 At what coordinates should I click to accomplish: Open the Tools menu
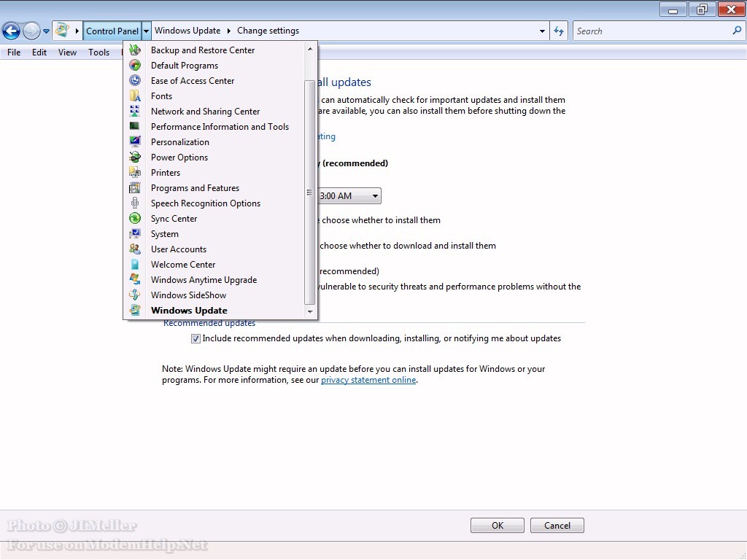98,52
